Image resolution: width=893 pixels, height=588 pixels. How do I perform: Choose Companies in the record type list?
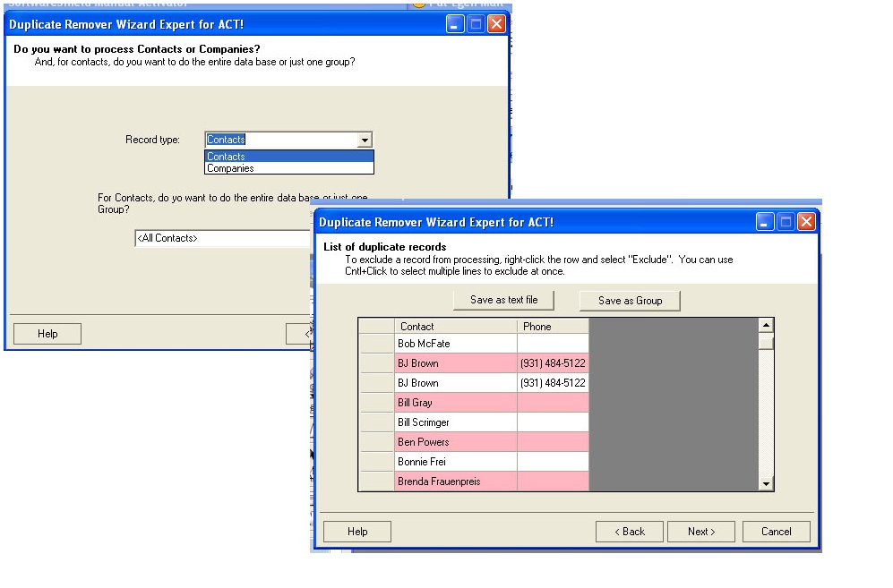point(289,168)
